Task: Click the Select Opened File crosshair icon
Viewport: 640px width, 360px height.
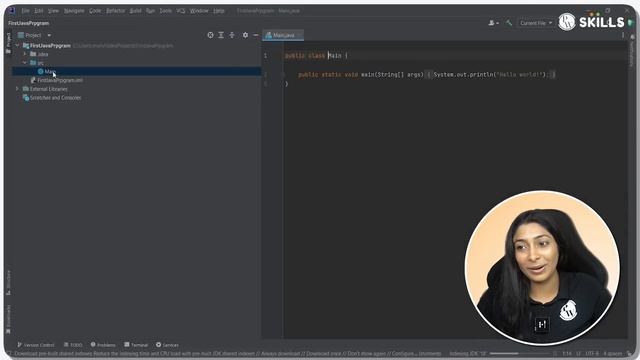Action: [x=210, y=35]
